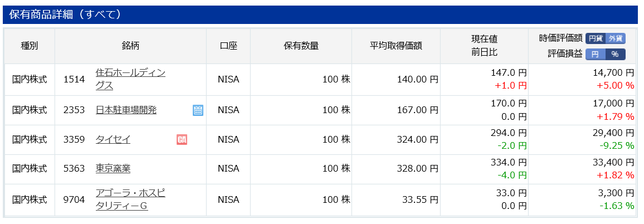Image resolution: width=644 pixels, height=224 pixels.
Task: Show profit/loss in 円
Action: (595, 54)
